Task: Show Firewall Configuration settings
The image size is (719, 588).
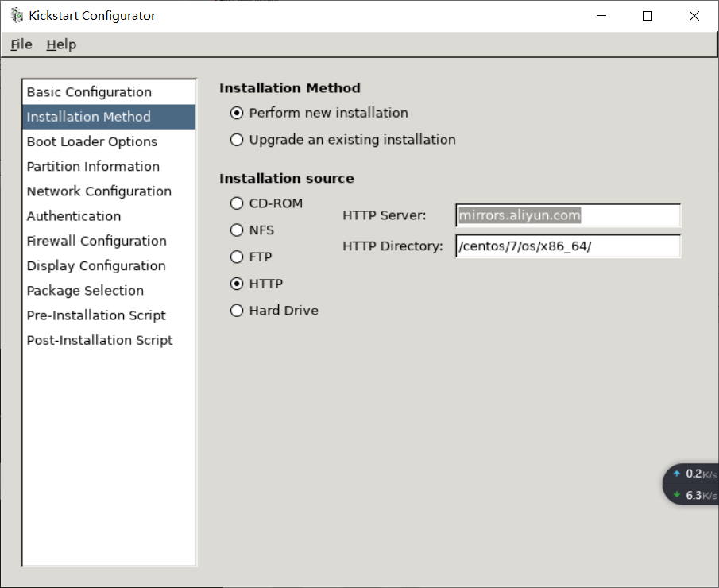Action: point(97,241)
